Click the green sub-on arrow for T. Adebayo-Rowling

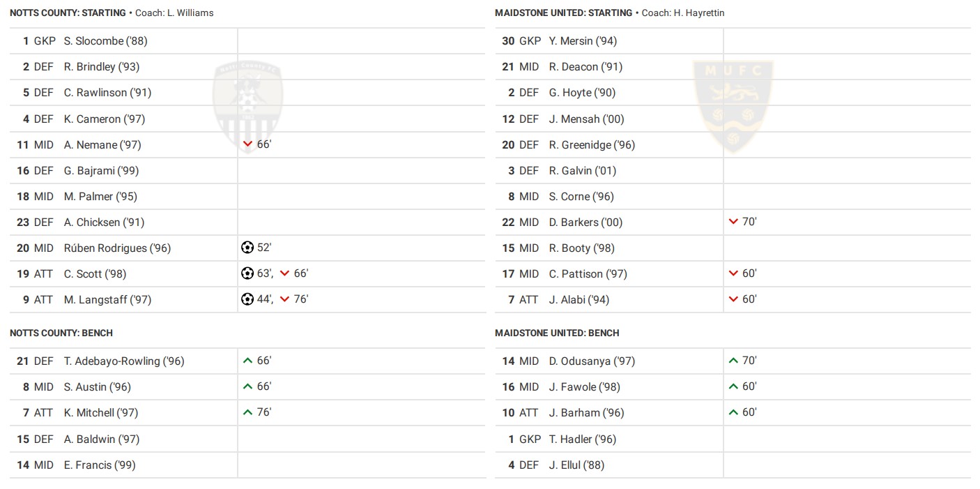click(x=247, y=361)
